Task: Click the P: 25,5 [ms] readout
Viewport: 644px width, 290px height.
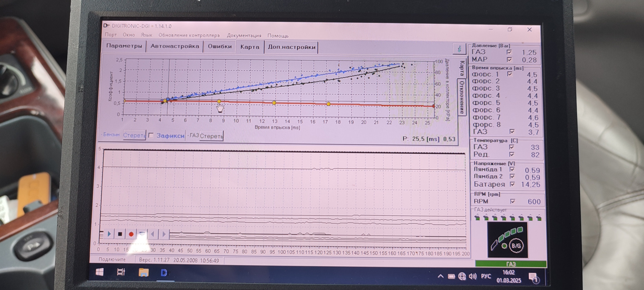Action: pos(429,139)
